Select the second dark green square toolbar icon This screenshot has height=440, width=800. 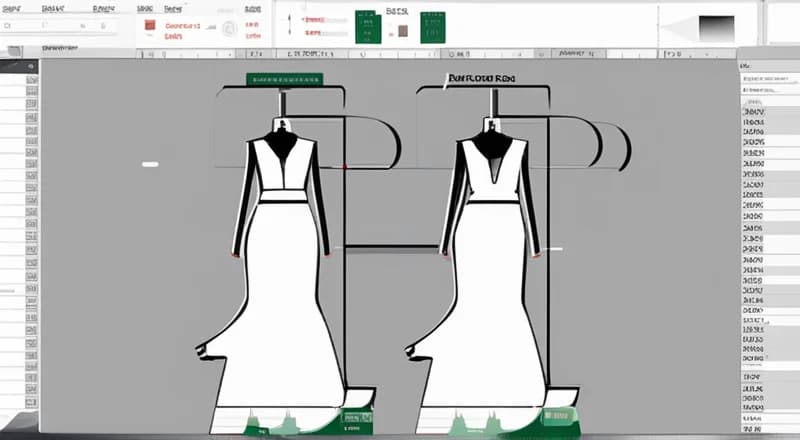[432, 27]
